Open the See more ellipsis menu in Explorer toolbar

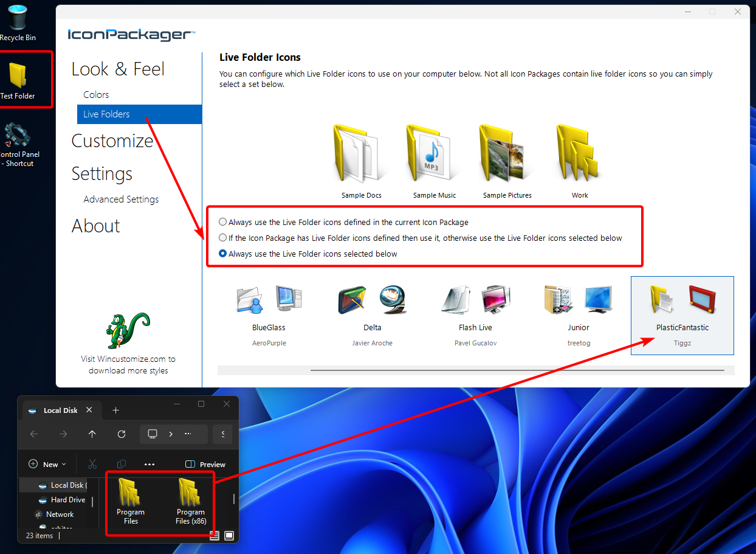point(149,465)
